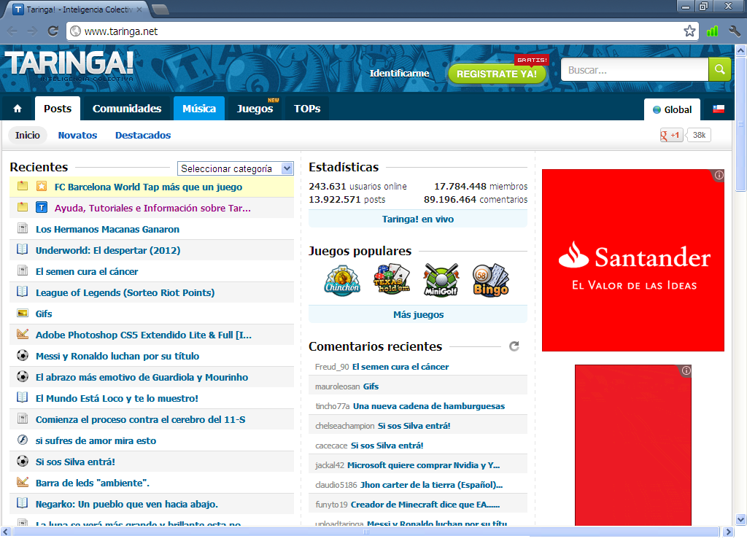747x560 pixels.
Task: Click the Identificarme login link
Action: point(399,74)
